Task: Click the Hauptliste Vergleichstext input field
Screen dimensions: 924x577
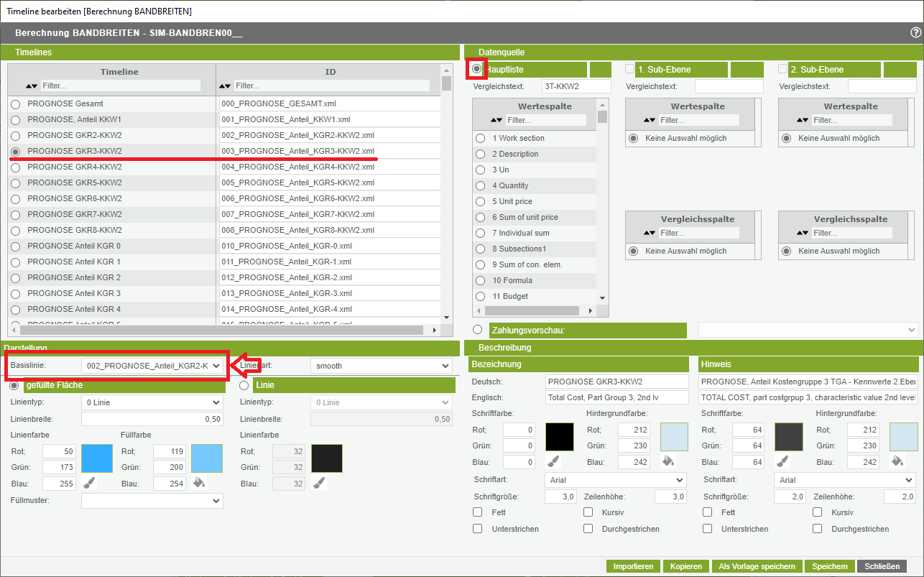Action: coord(576,86)
